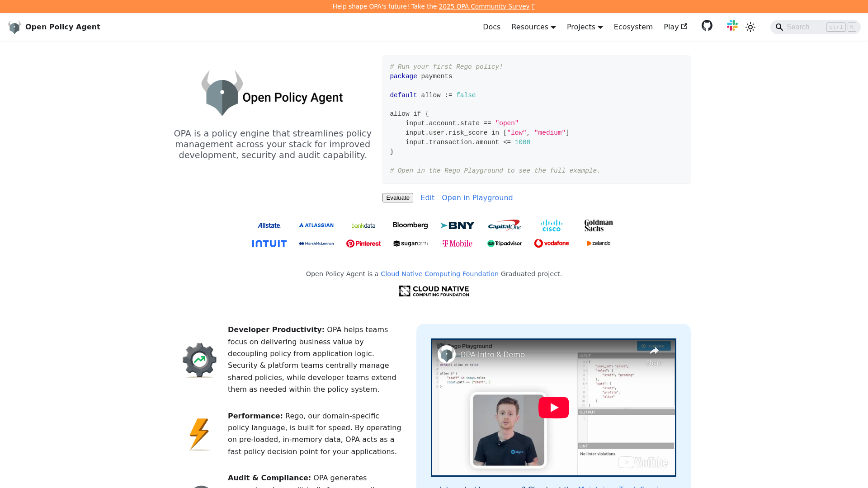Screen dimensions: 868x488
Task: Click the Evaluate button
Action: pos(397,197)
